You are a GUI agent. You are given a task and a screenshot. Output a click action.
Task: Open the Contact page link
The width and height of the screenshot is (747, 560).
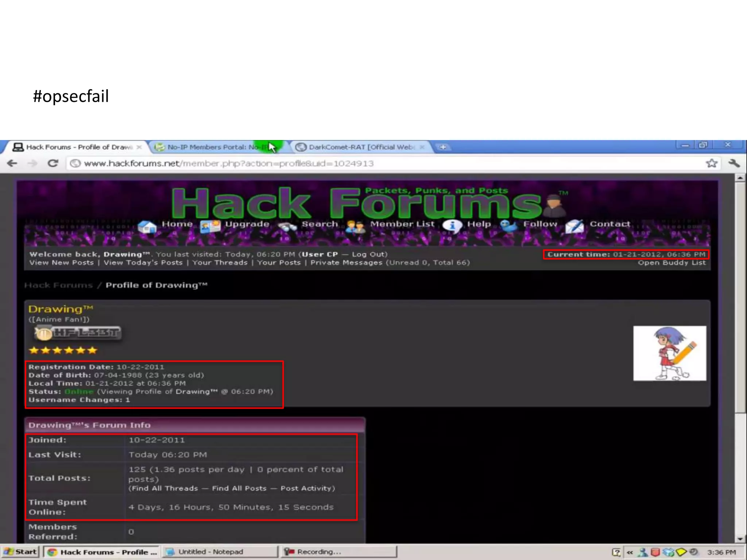point(610,224)
